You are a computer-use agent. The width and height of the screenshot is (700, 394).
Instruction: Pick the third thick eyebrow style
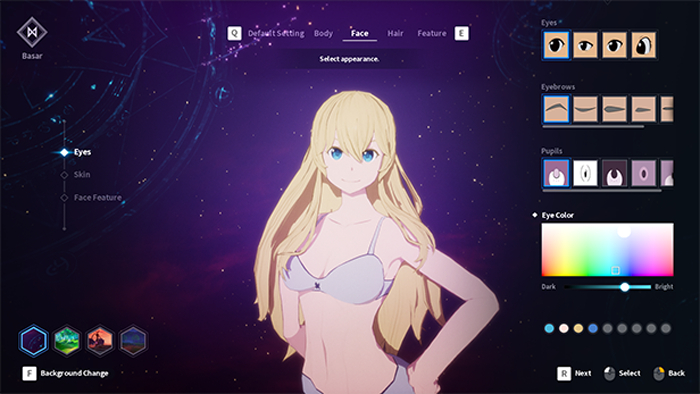click(614, 109)
